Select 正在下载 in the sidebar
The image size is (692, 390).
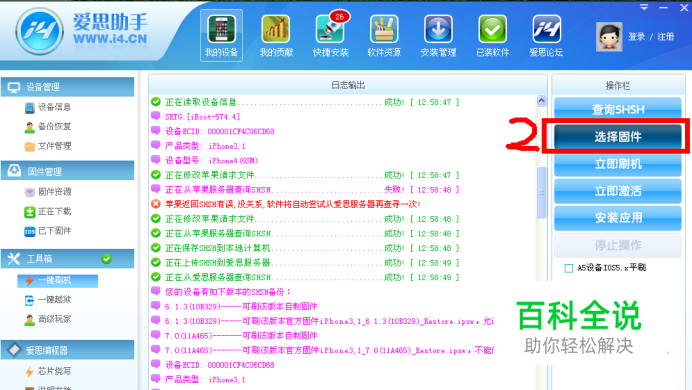(x=48, y=211)
